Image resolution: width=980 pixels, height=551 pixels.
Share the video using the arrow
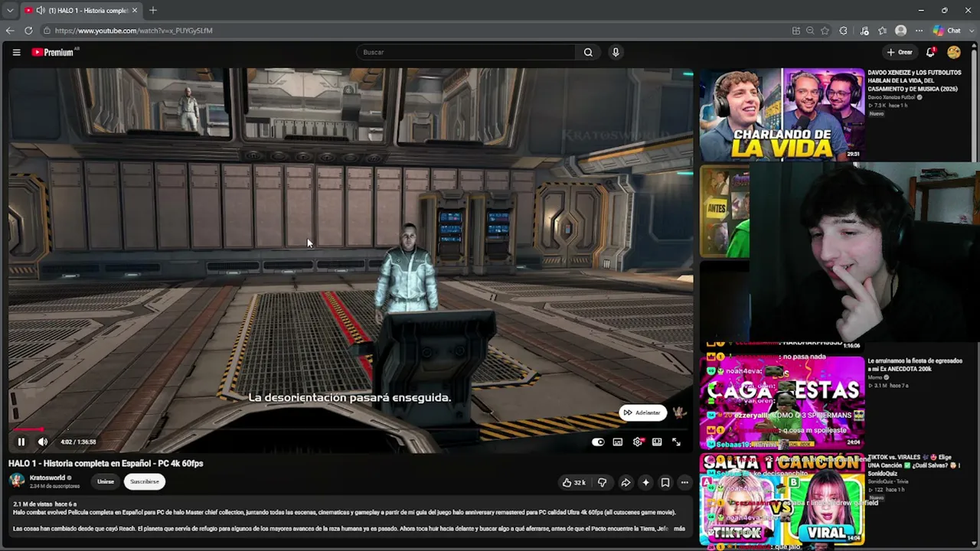[x=626, y=482]
